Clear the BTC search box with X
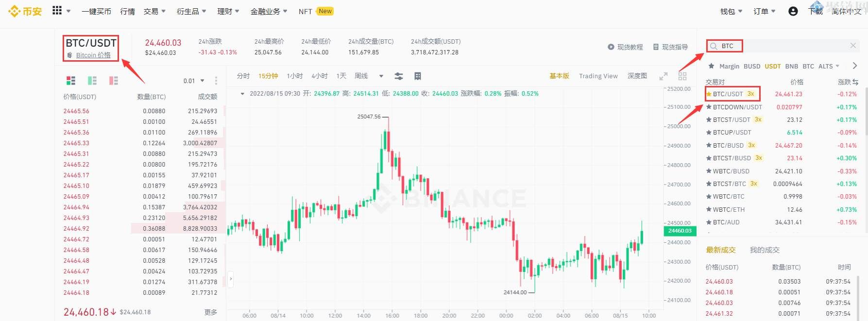This screenshot has width=868, height=321. click(x=853, y=46)
